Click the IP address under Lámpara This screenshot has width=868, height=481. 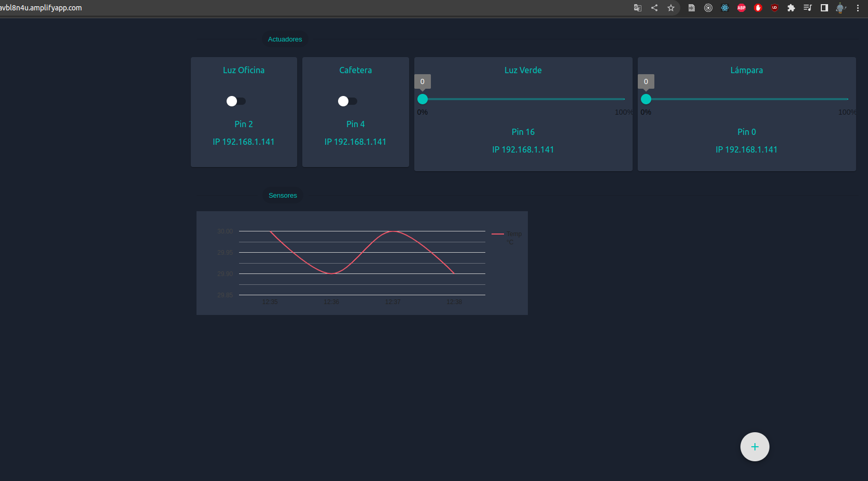(747, 149)
